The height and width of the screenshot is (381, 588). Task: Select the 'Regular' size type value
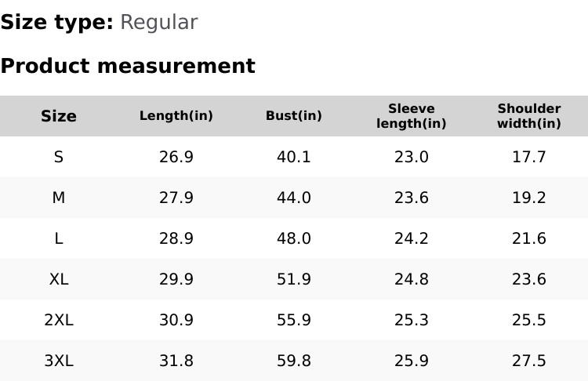(x=158, y=22)
